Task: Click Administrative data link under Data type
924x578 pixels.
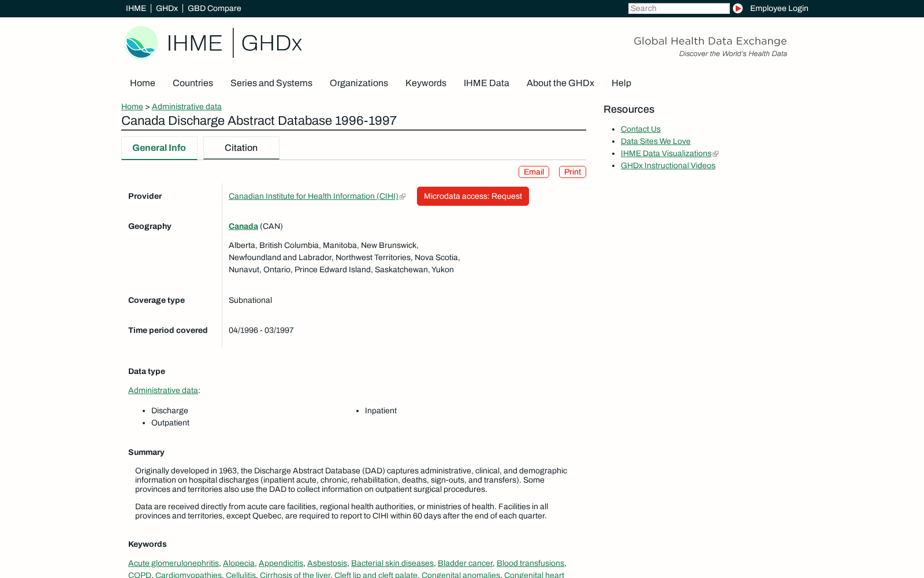Action: [x=163, y=391]
